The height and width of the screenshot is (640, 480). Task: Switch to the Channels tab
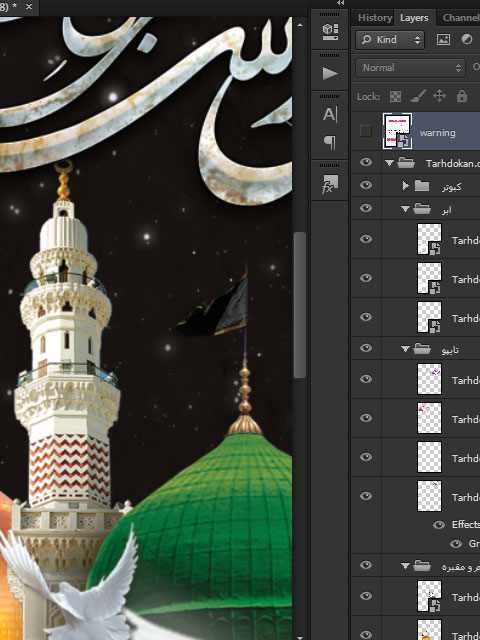[461, 18]
